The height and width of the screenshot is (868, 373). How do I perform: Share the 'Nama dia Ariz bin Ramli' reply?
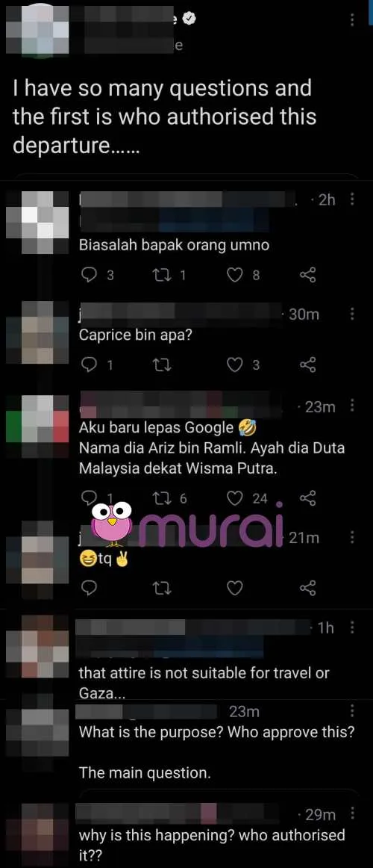tap(307, 499)
